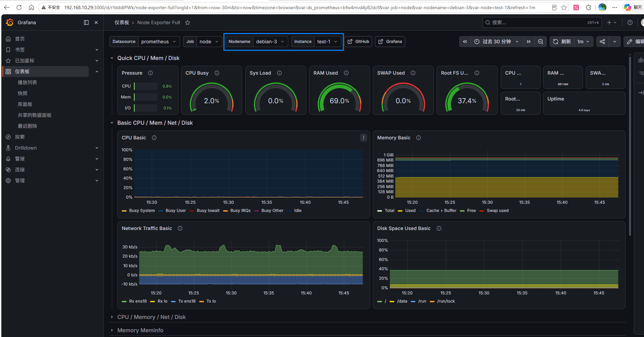644x337 pixels.
Task: Toggle the /data disk series in legend
Action: click(402, 301)
